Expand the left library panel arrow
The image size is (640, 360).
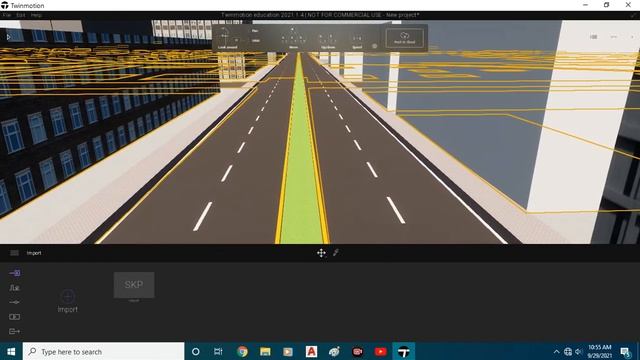(x=8, y=37)
